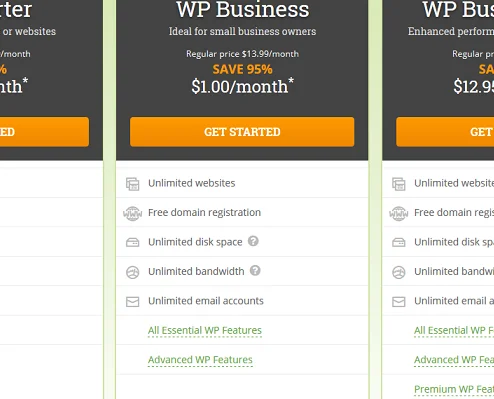Click GET STARTED button on the rightmost plan
Screen dimensions: 494x399
445,132
